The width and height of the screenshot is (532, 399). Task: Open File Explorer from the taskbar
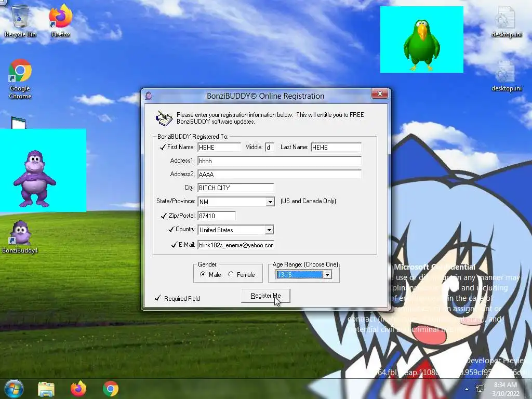coord(46,389)
